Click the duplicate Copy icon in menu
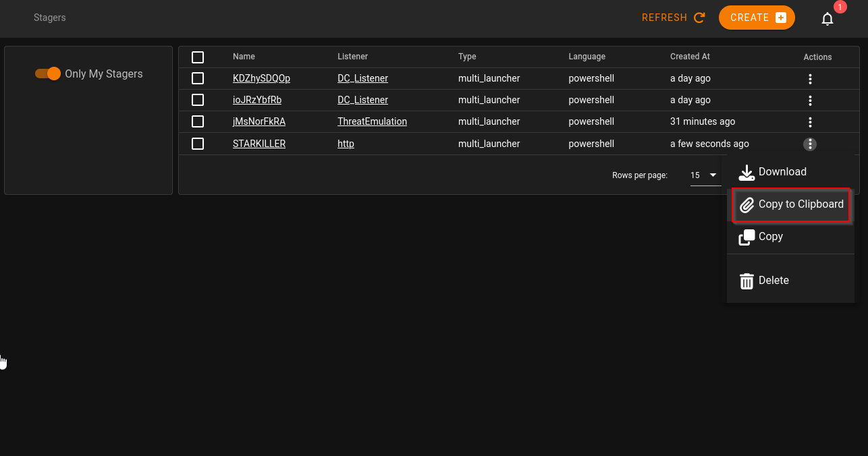Screen dimensions: 868x456 tap(747, 237)
